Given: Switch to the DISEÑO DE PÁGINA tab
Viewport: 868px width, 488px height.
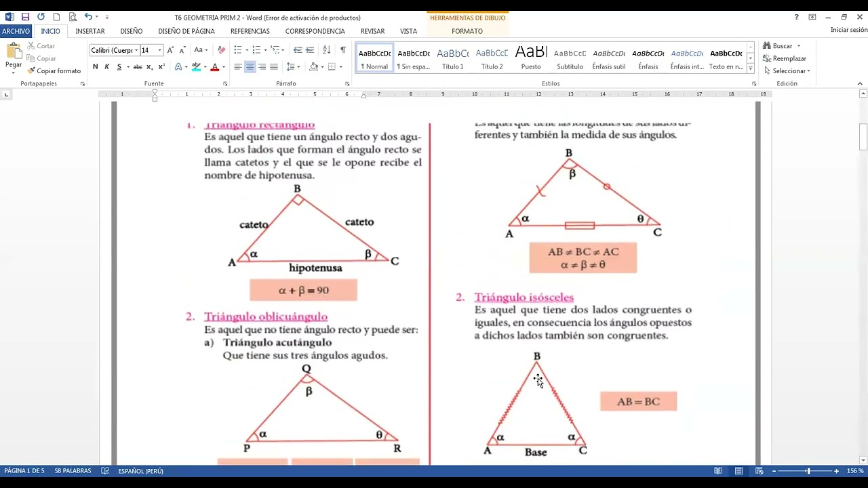Looking at the screenshot, I should [x=186, y=31].
